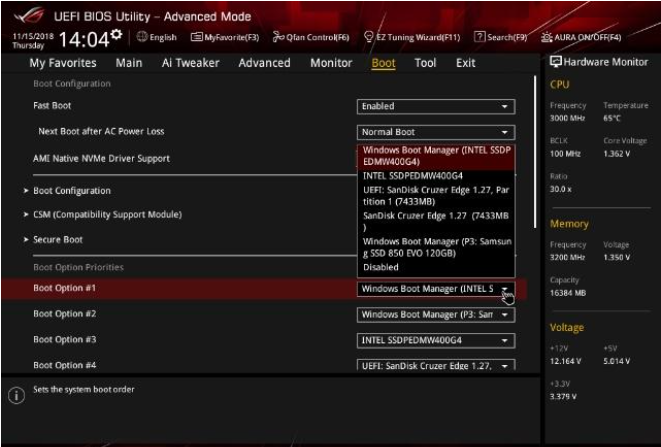Open Qfan Control(F6)
661x447 pixels.
click(311, 37)
